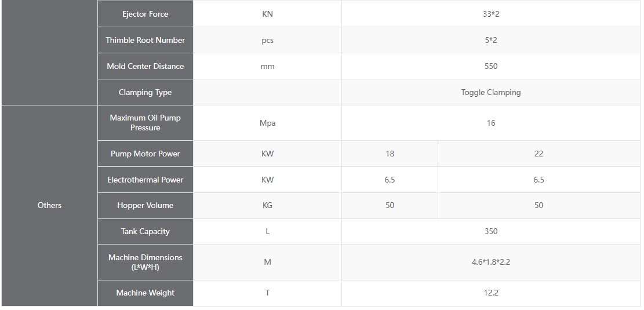The height and width of the screenshot is (310, 644).
Task: Select the Thimble Root Number label
Action: tap(145, 40)
